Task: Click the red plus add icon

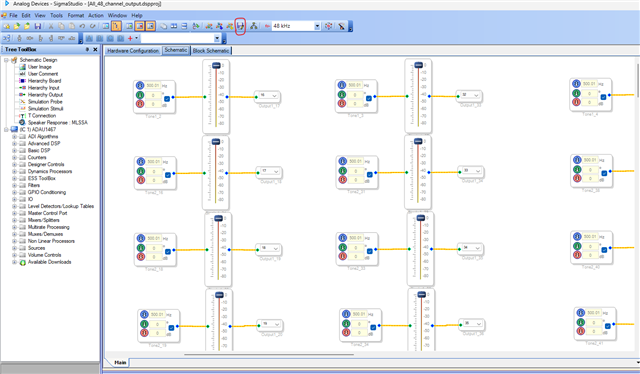Action: (x=130, y=38)
